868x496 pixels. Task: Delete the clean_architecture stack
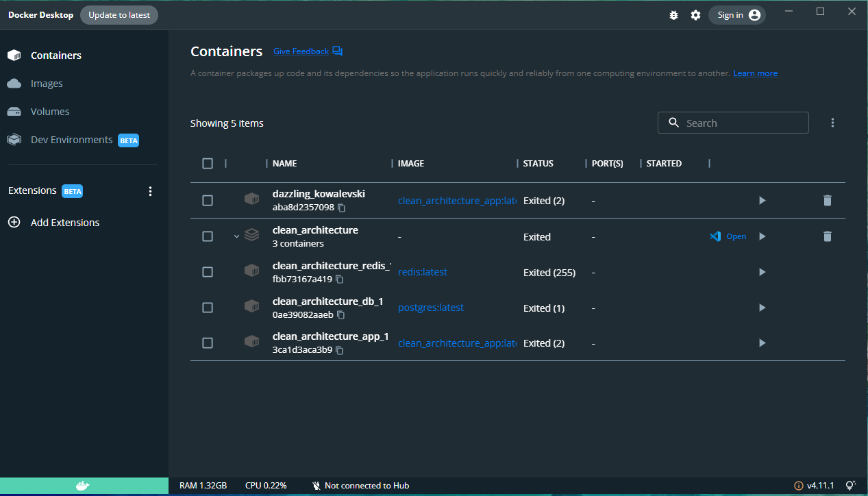click(x=827, y=236)
